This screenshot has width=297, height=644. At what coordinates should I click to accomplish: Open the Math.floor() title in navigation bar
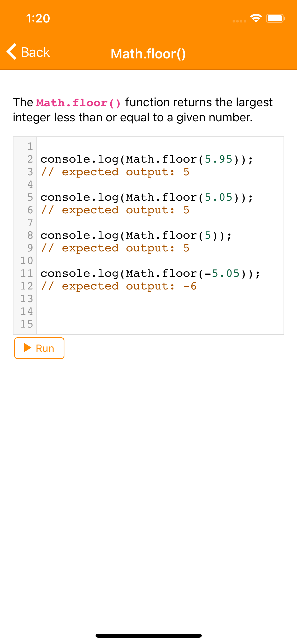(148, 54)
